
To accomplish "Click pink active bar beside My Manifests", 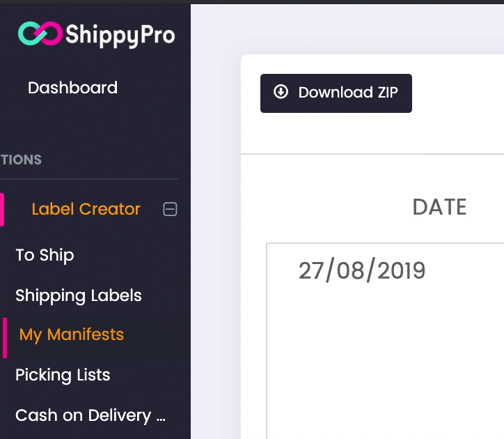I will tap(4, 338).
